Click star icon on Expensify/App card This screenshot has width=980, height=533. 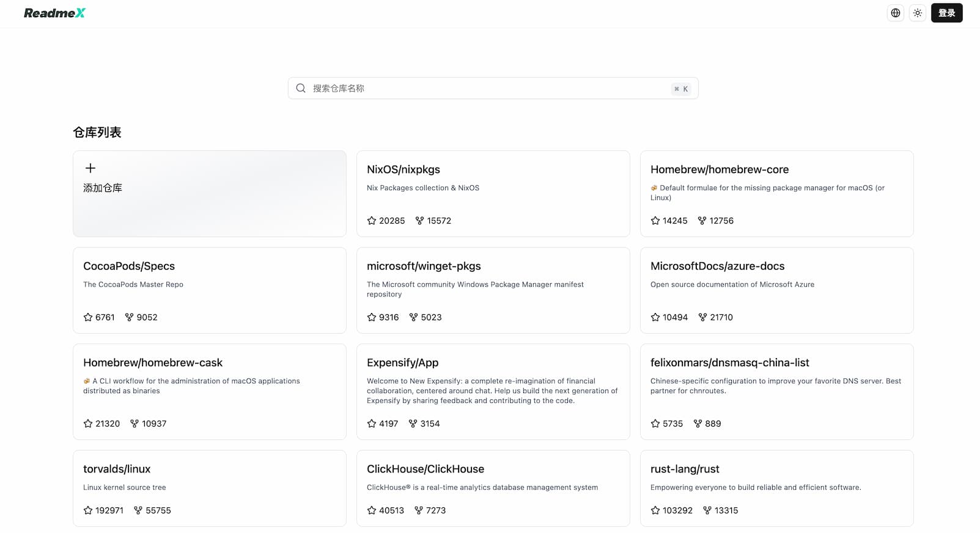pyautogui.click(x=372, y=424)
